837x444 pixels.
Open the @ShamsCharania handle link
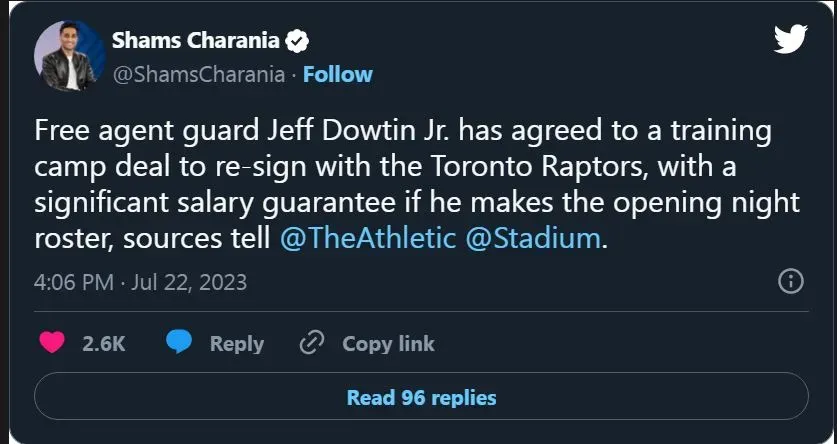tap(199, 74)
